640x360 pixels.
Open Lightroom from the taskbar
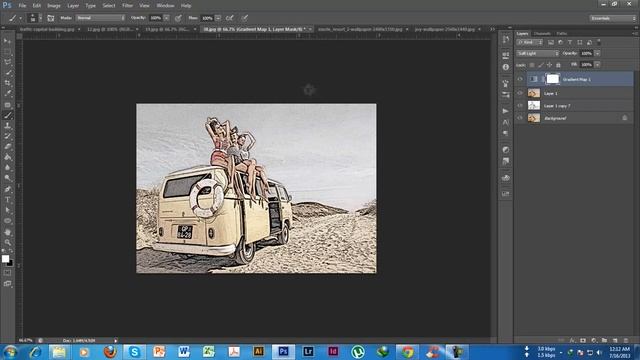pyautogui.click(x=309, y=351)
